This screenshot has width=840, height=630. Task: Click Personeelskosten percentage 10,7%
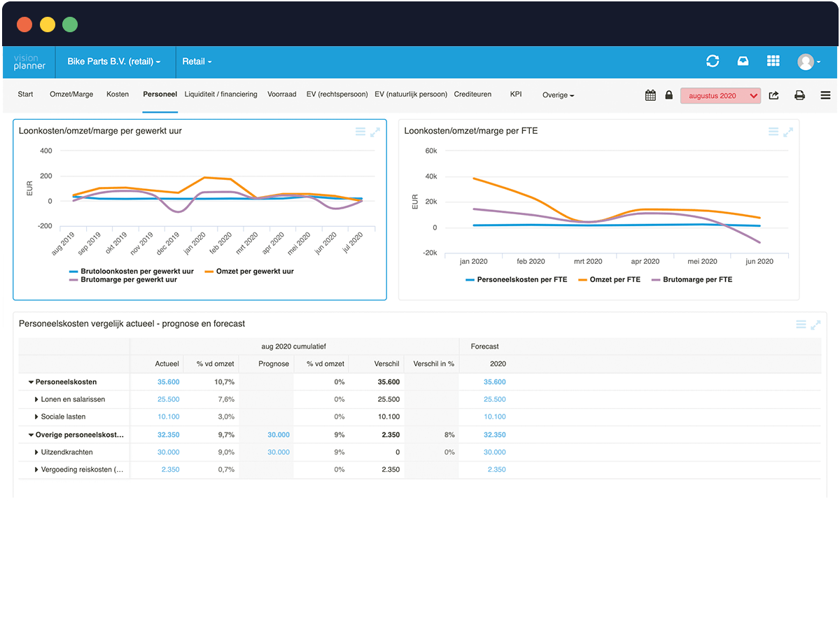(x=224, y=382)
